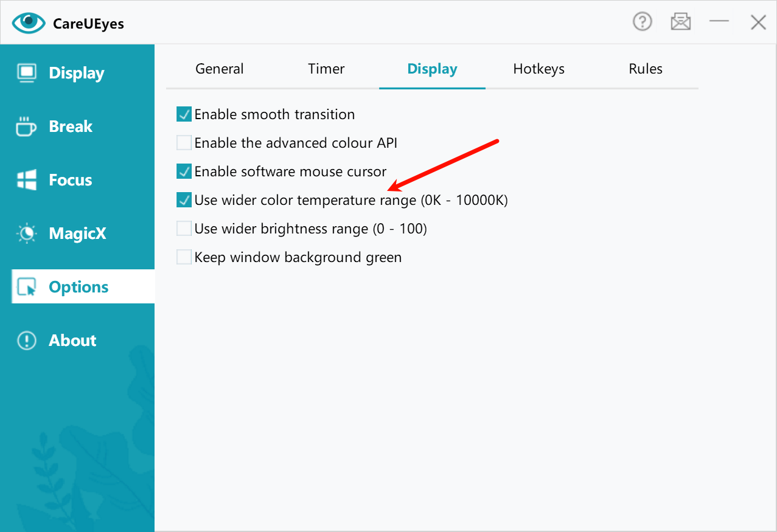Select the Rules tab
The height and width of the screenshot is (532, 777).
(645, 69)
